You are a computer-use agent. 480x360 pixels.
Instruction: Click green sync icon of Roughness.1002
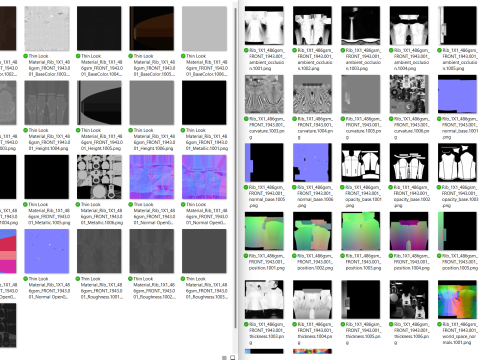point(131,279)
